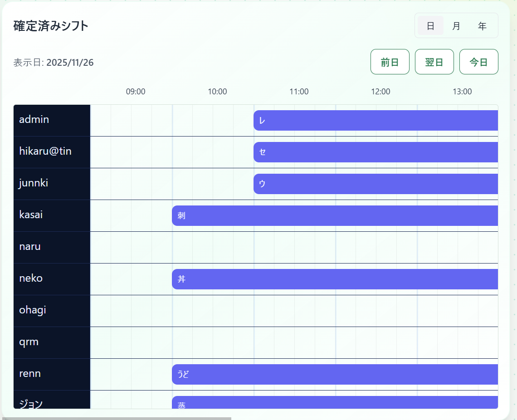Screen dimensions: 517x420
Task: Go to next day with 翌日
Action: (434, 62)
